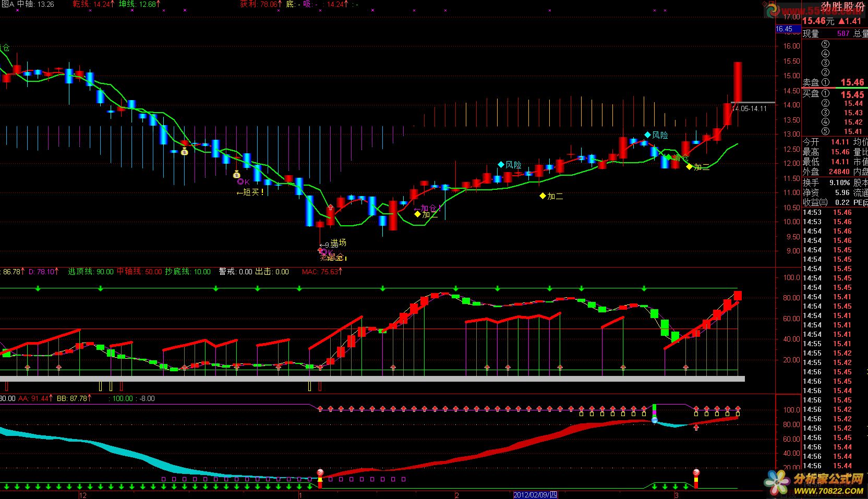Click the first money bag icon near the green line
868x499 pixels.
click(x=184, y=152)
